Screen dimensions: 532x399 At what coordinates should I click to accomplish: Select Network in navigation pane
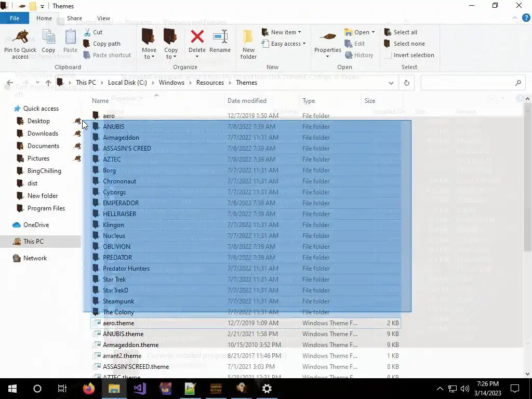(35, 258)
